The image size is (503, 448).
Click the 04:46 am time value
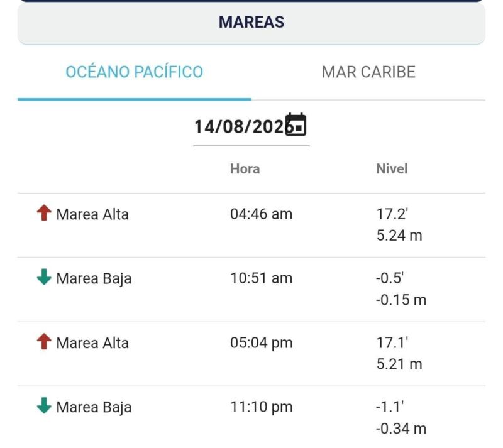(261, 214)
